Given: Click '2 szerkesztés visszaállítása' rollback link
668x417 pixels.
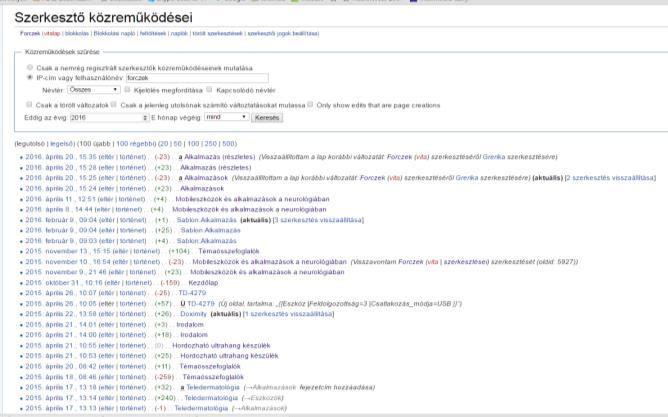Looking at the screenshot, I should coord(610,178).
